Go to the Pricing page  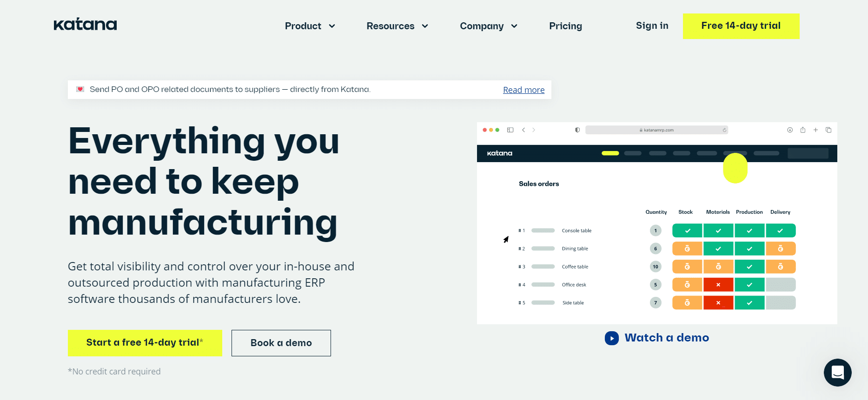click(x=565, y=26)
